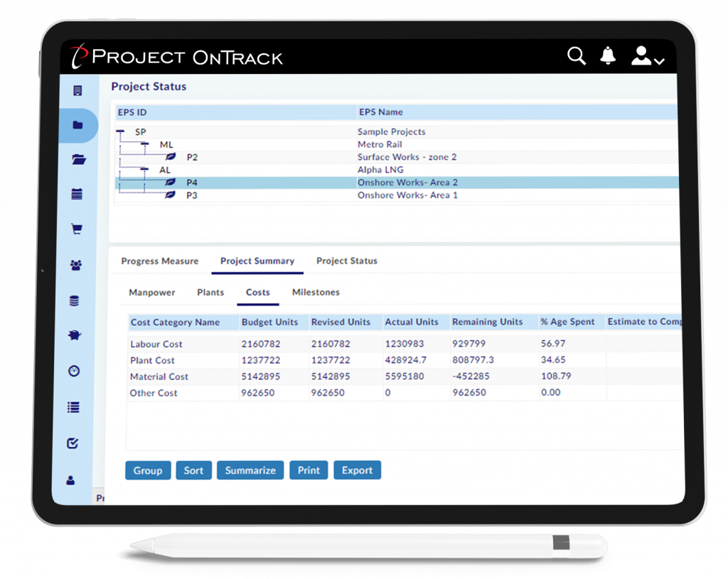728x579 pixels.
Task: Open the Milestones sub-tab
Action: (316, 292)
